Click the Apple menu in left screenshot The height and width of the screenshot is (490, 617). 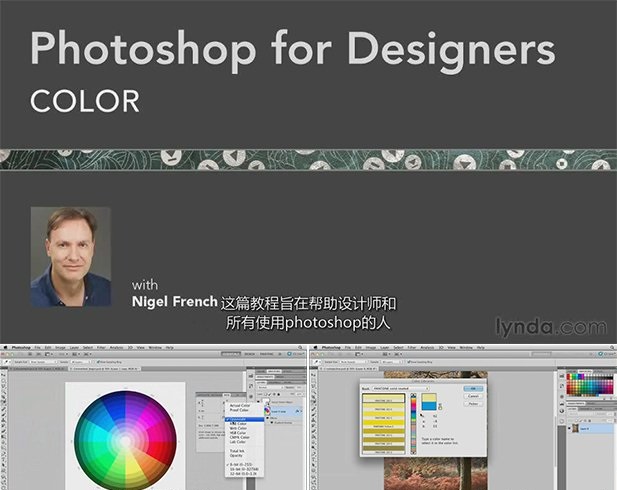click(5, 348)
